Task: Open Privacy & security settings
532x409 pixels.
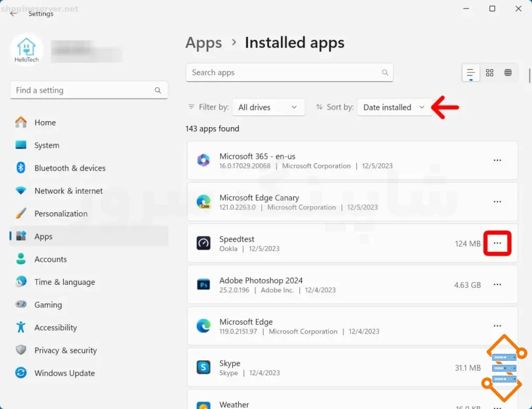Action: coord(89,350)
